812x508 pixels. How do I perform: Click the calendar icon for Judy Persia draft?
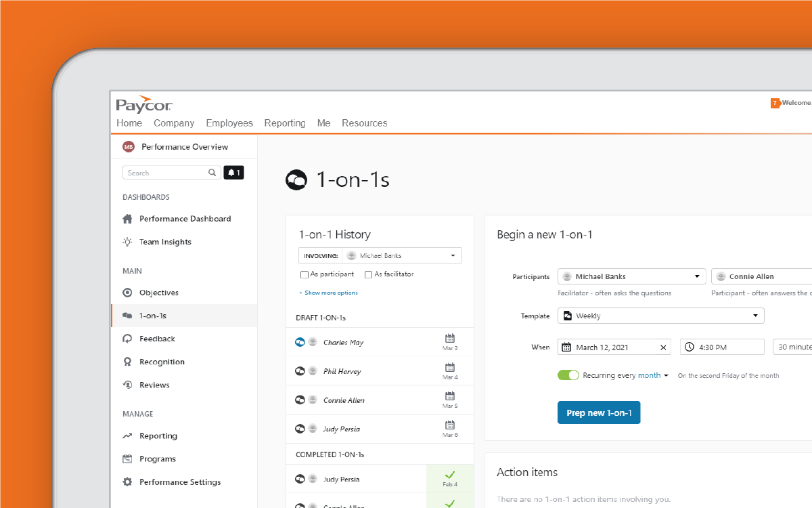pyautogui.click(x=450, y=425)
